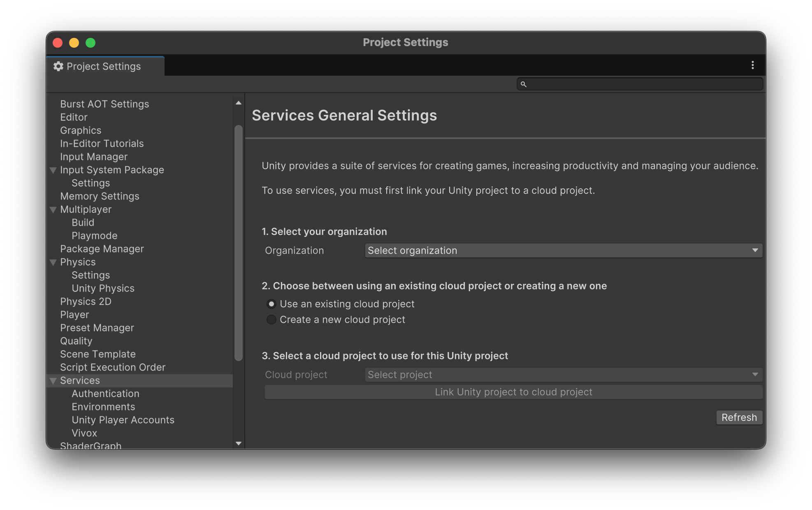Viewport: 812px width, 510px height.
Task: Open Package Manager settings
Action: 102,249
